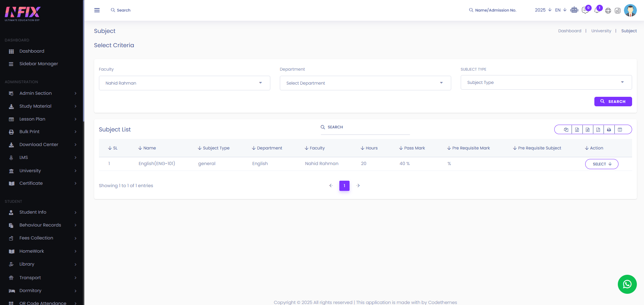Click the Library icon in sidebar
The height and width of the screenshot is (305, 644).
tap(11, 265)
